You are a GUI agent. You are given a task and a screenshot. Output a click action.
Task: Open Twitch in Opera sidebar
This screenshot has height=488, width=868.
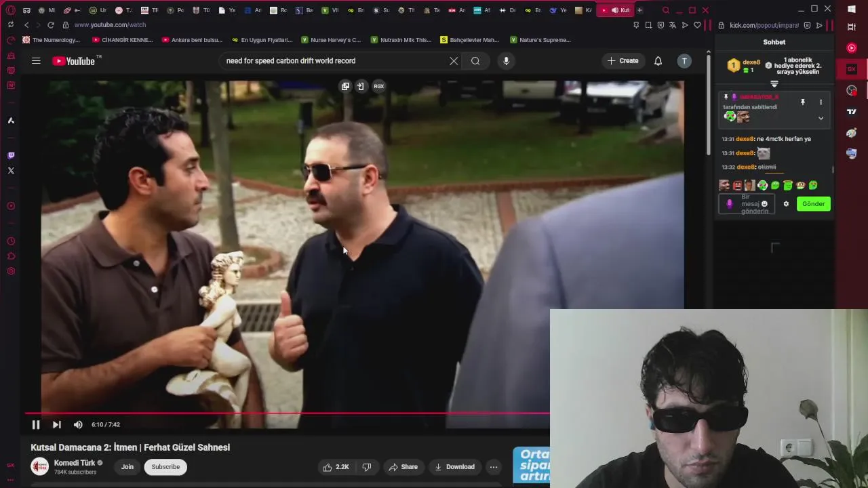click(11, 155)
